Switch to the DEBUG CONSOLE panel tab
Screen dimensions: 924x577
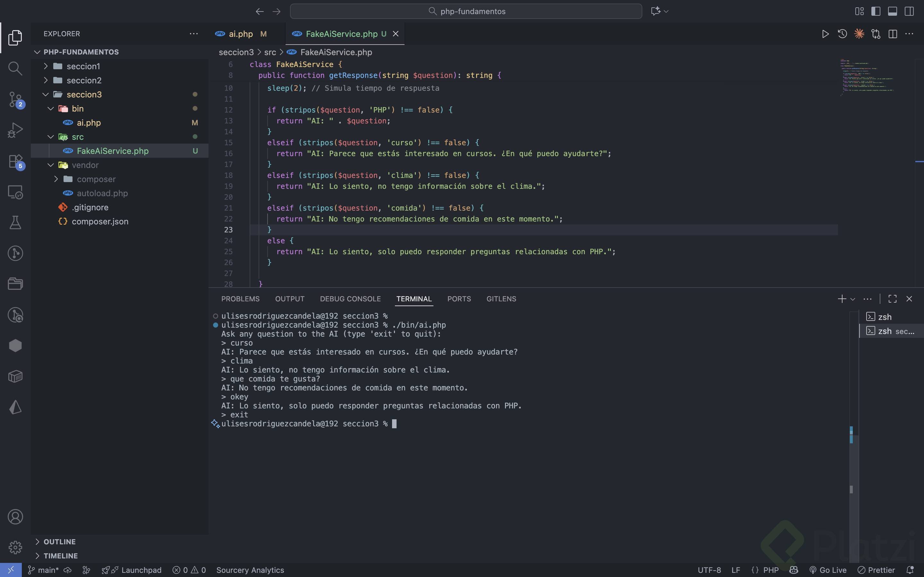tap(350, 299)
